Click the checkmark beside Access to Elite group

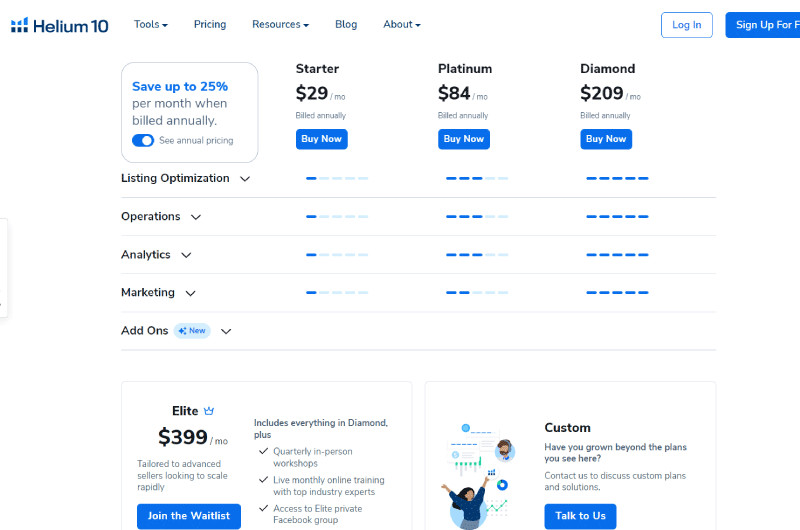[x=263, y=508]
